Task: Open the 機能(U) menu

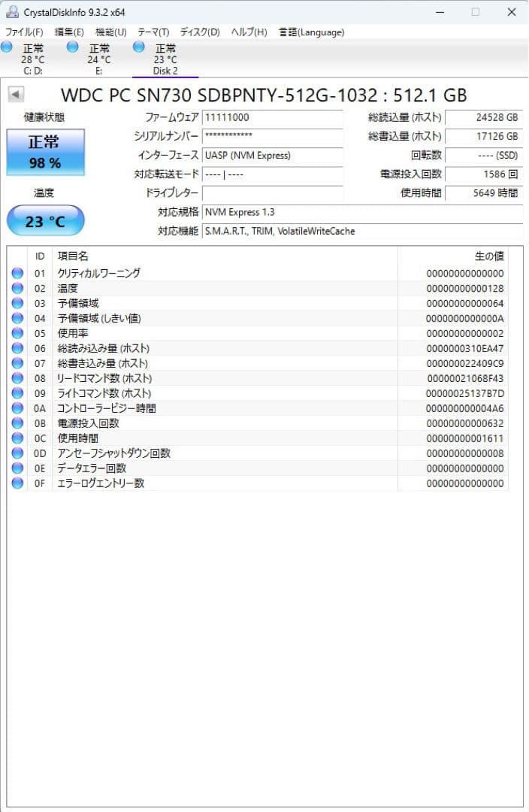Action: [x=110, y=32]
